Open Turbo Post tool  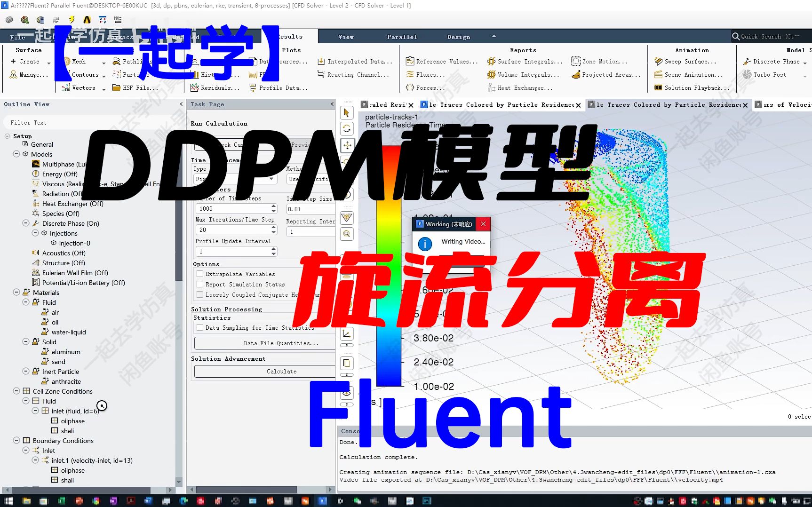(764, 75)
